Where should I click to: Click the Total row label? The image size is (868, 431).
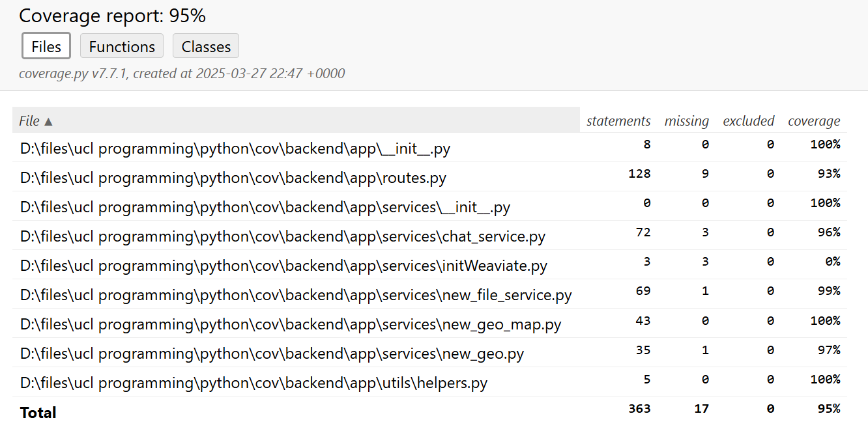click(38, 412)
